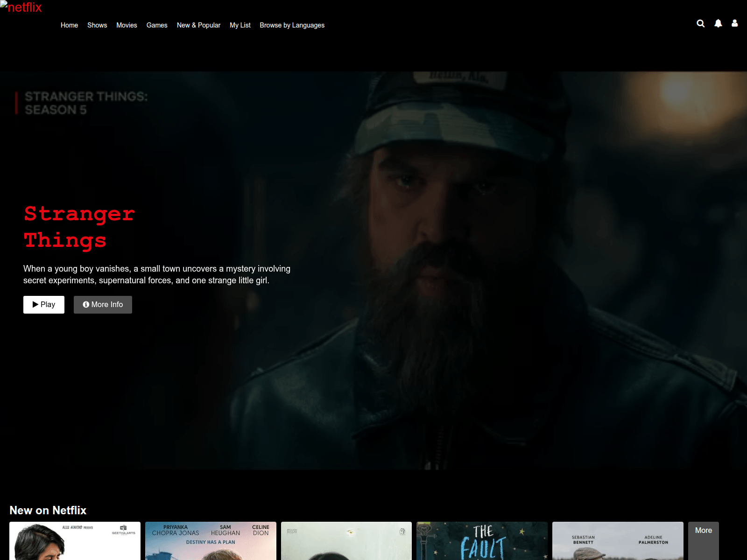747x560 pixels.
Task: Click the Stranger Things red title
Action: tap(79, 227)
